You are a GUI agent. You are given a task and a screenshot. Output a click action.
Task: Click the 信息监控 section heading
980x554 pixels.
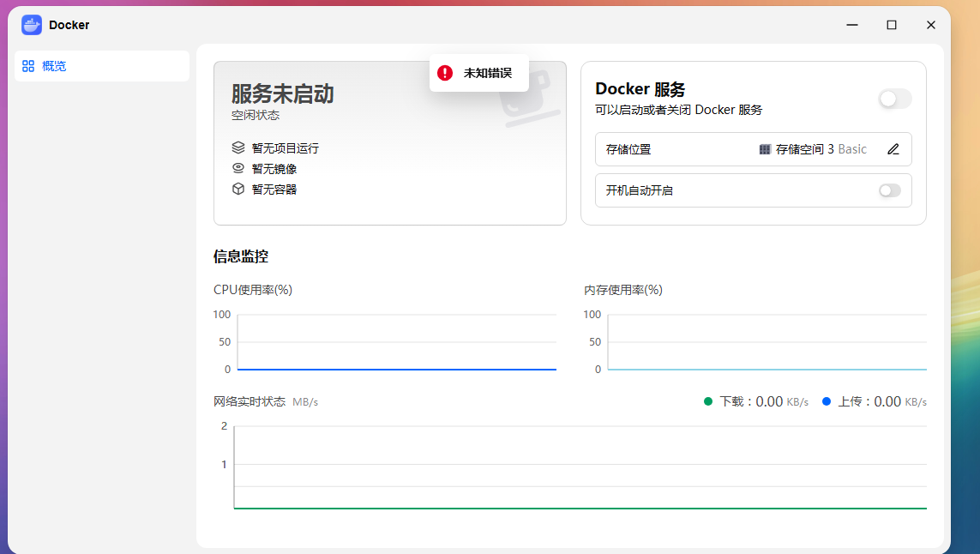pos(241,256)
